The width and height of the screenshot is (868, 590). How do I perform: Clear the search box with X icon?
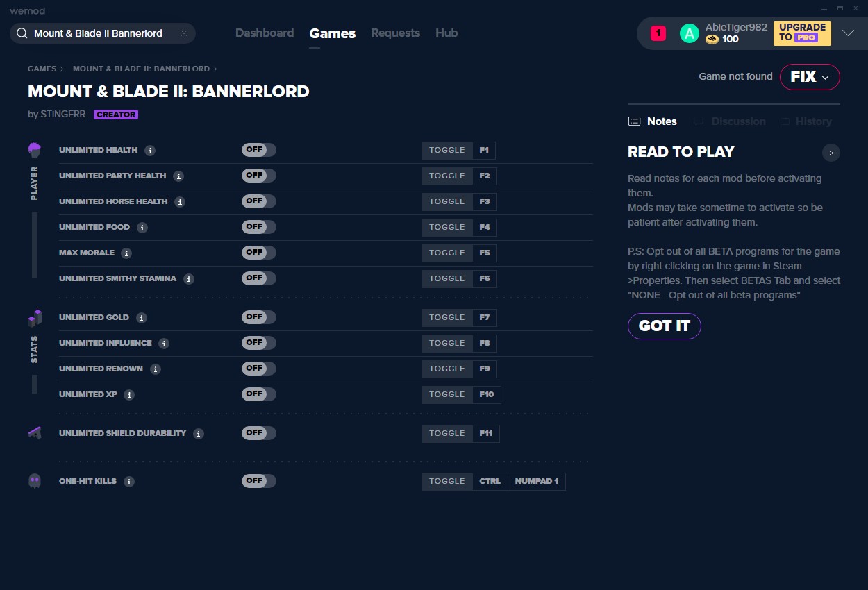tap(184, 33)
